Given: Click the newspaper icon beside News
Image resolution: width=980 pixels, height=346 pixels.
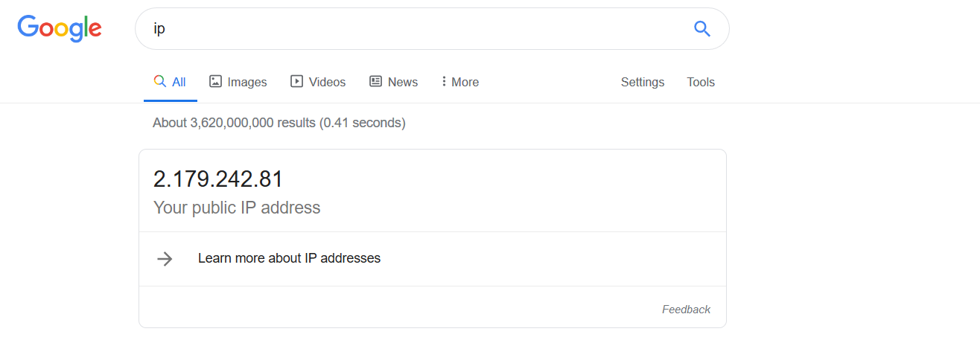Looking at the screenshot, I should [x=375, y=81].
